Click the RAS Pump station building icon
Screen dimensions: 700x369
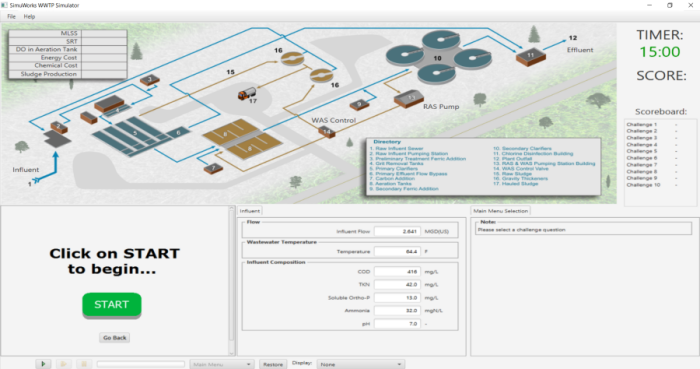click(x=408, y=99)
